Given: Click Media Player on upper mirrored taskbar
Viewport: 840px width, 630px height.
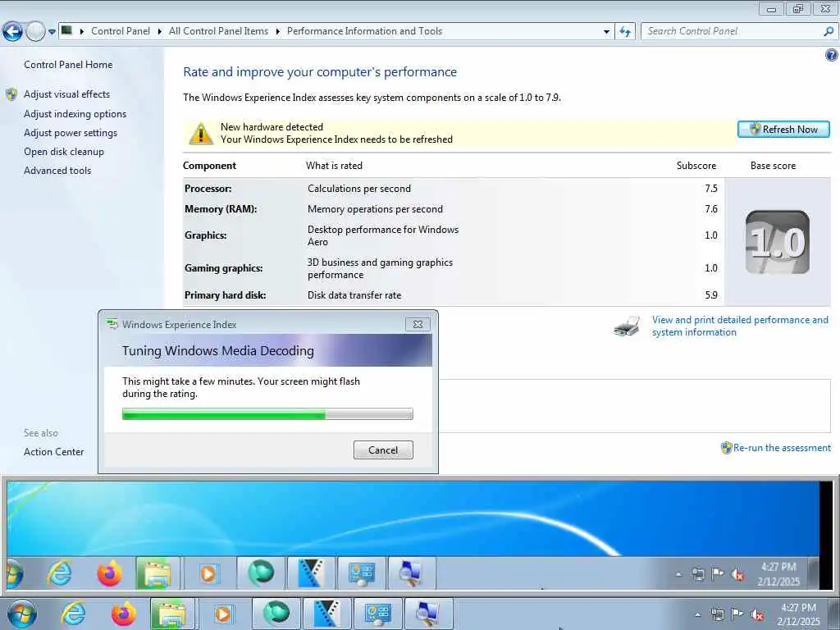Looking at the screenshot, I should [208, 573].
